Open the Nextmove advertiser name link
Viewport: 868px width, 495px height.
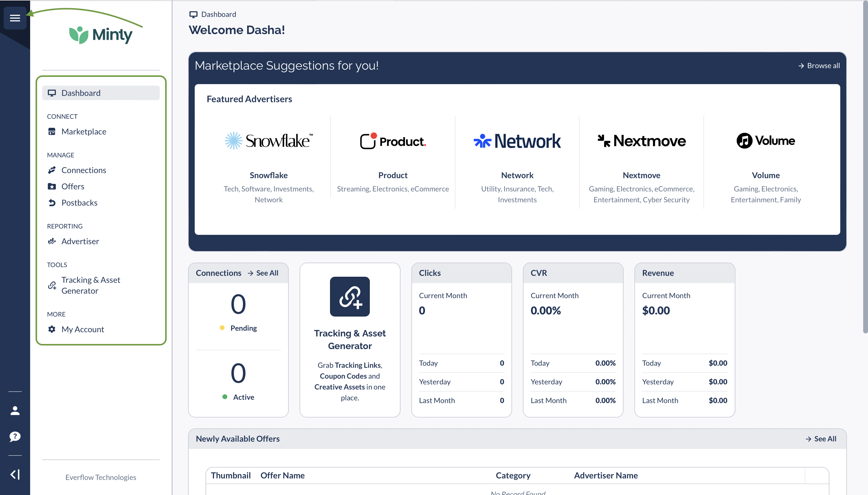click(x=641, y=175)
